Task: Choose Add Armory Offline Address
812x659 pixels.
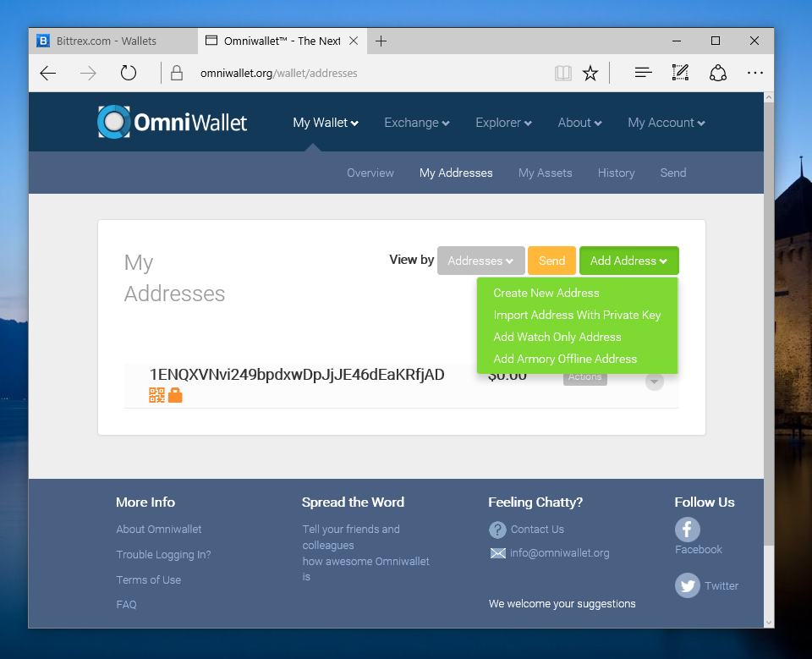Action: 565,359
